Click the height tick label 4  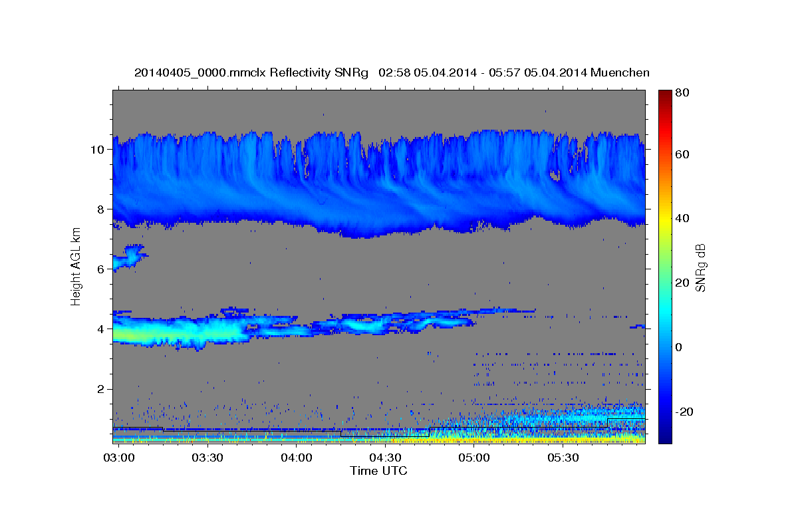click(100, 329)
